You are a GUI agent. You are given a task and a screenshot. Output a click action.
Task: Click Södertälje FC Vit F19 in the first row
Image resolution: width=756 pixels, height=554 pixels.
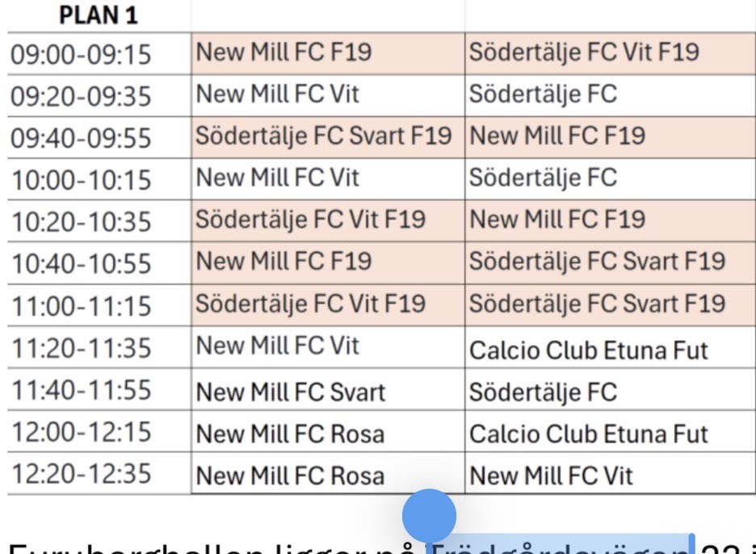pyautogui.click(x=584, y=52)
